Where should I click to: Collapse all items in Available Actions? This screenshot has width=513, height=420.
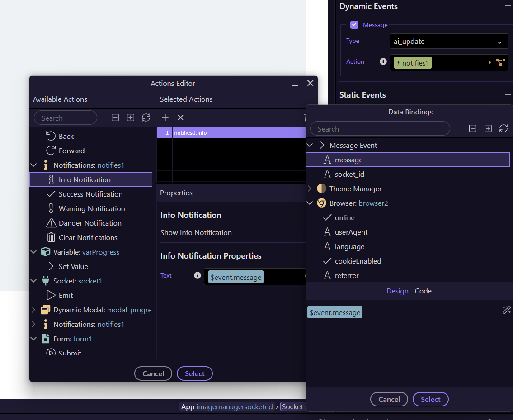click(x=115, y=118)
